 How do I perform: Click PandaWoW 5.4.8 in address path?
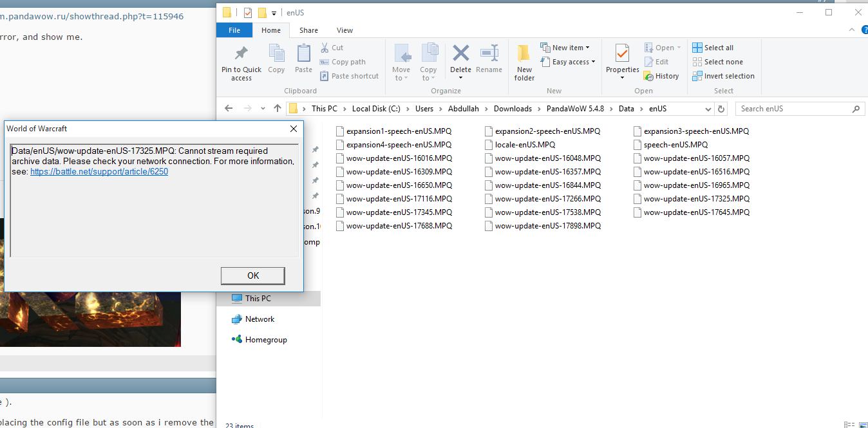575,109
